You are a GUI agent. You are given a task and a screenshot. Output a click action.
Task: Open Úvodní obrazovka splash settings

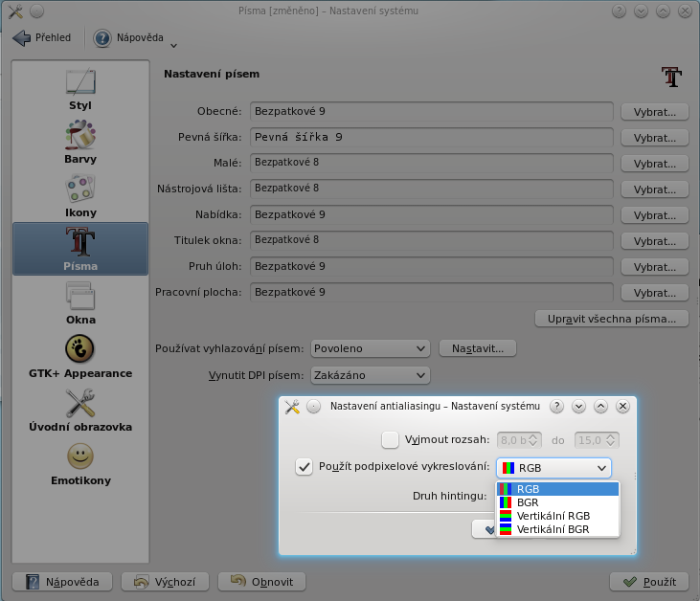pyautogui.click(x=80, y=410)
